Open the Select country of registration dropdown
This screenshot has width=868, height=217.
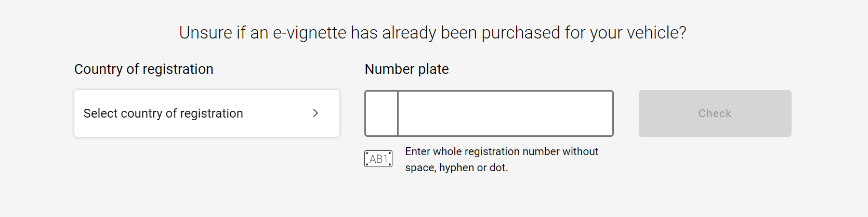(x=207, y=113)
